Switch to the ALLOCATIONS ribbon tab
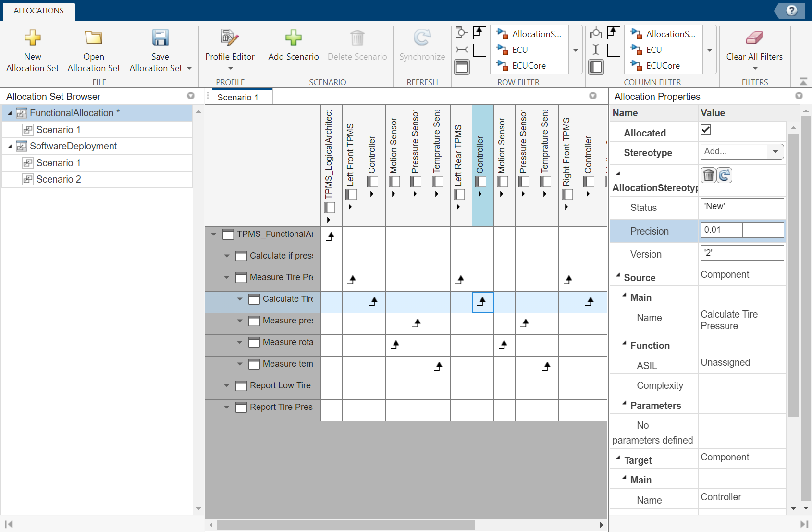 (38, 11)
